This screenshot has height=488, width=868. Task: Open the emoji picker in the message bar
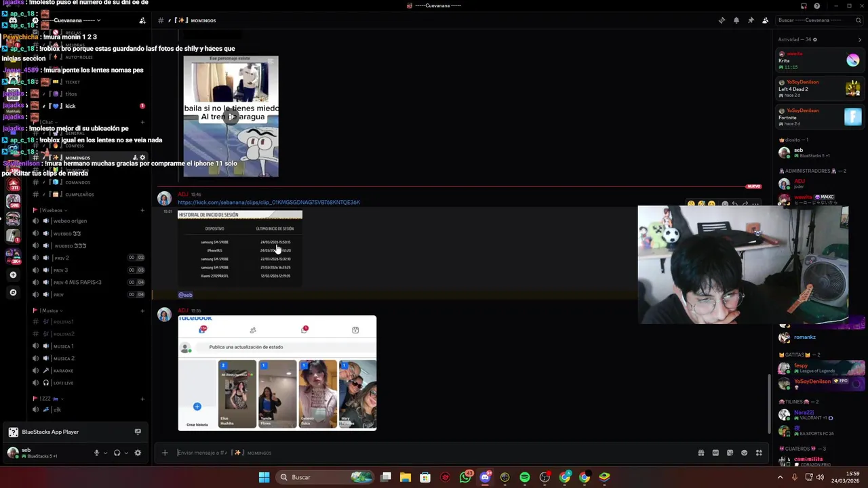(745, 453)
